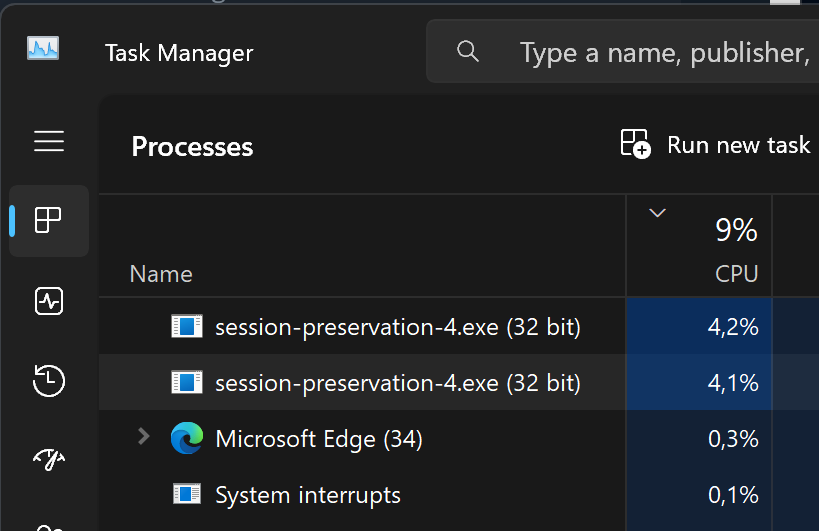This screenshot has width=819, height=531.
Task: Sort processes by the Name column
Action: (161, 274)
